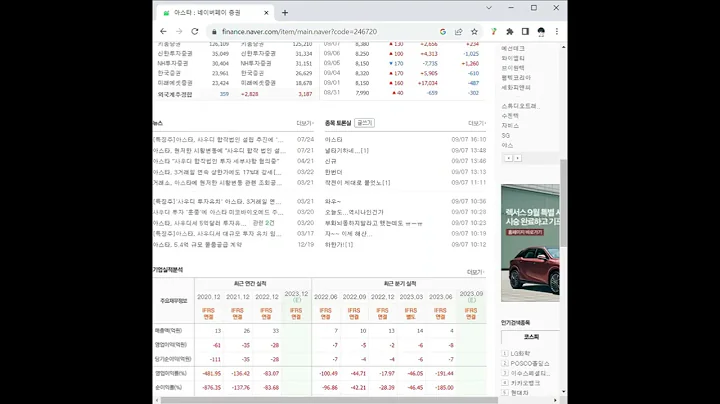The width and height of the screenshot is (720, 404).
Task: Click the -481.95 operating margin value
Action: point(212,374)
